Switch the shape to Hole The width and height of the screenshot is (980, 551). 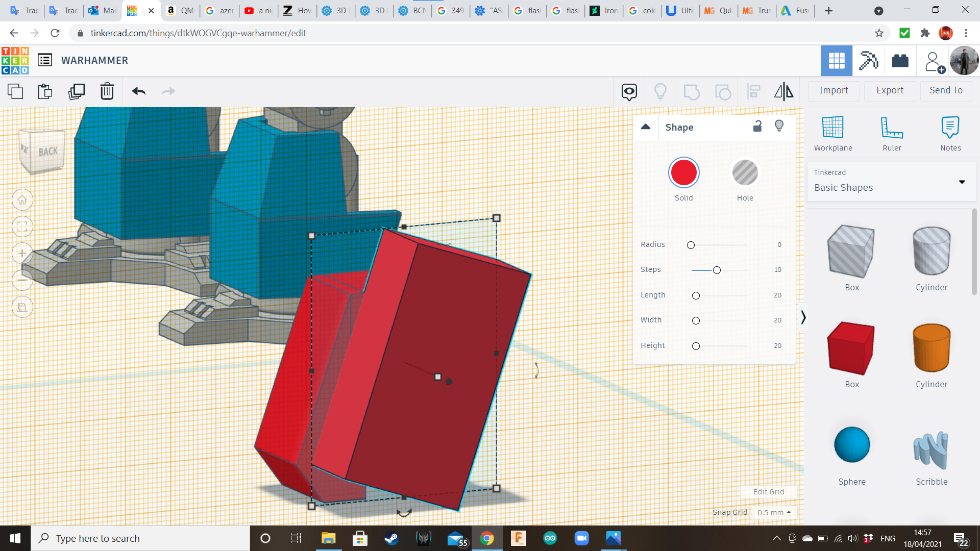745,173
